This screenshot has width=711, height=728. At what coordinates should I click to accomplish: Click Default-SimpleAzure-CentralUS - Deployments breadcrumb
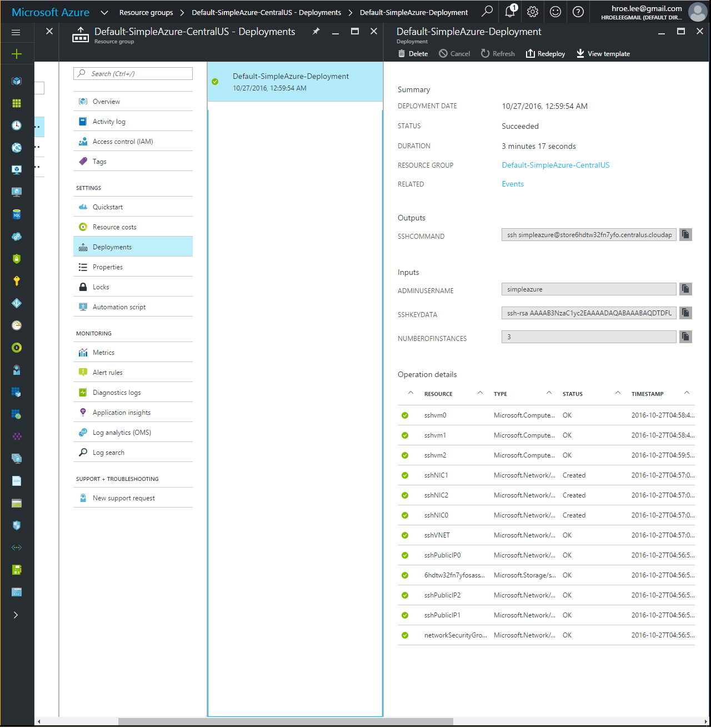pyautogui.click(x=267, y=12)
